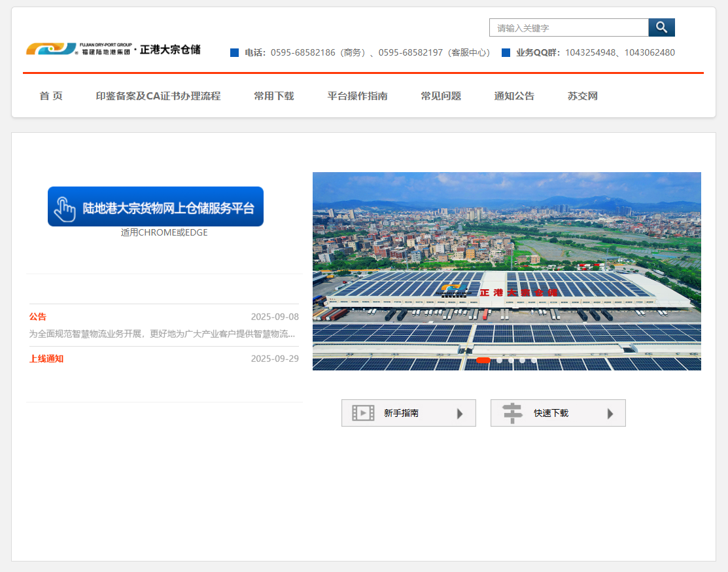The image size is (728, 572).
Task: Click the signpost icon on 快速下载
Action: pyautogui.click(x=512, y=412)
